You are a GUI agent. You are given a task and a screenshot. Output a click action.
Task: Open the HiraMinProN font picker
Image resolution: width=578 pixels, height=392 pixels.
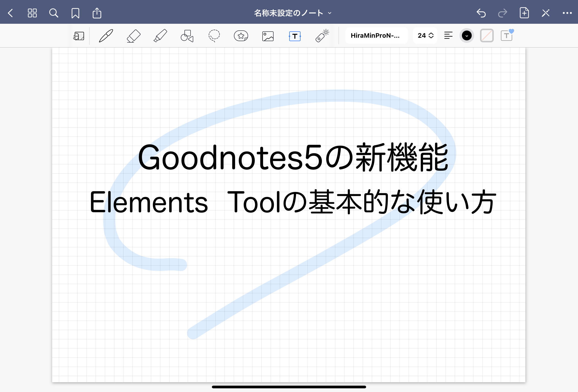pos(376,36)
